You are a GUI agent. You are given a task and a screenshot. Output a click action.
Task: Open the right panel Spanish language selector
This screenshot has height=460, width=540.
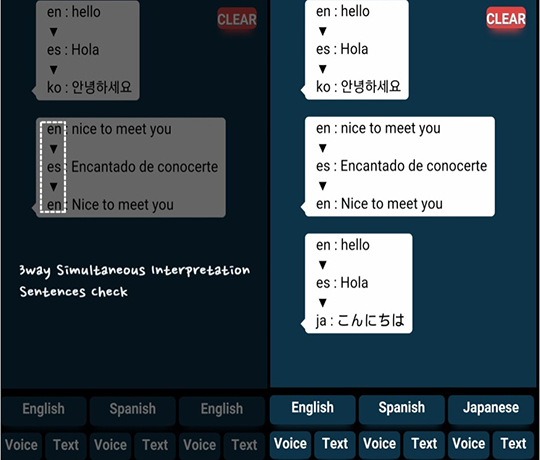pos(402,408)
